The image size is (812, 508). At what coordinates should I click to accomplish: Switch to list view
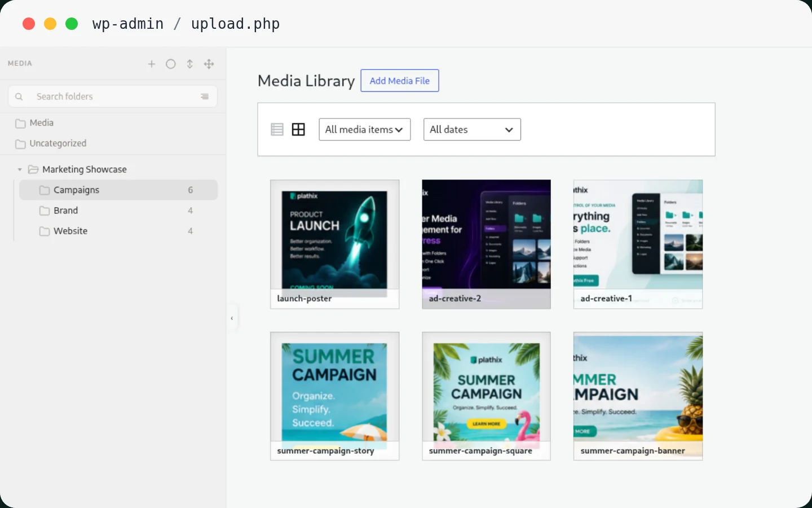(x=277, y=129)
